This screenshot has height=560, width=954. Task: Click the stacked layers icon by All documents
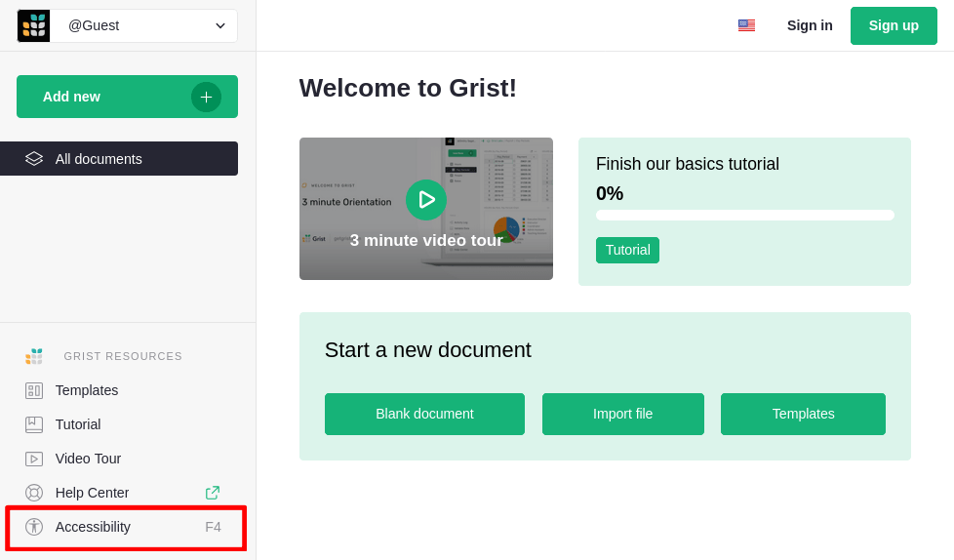pyautogui.click(x=34, y=159)
